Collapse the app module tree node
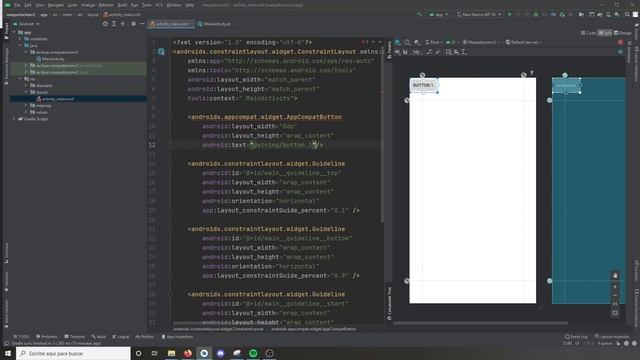640x360 pixels. pos(14,32)
